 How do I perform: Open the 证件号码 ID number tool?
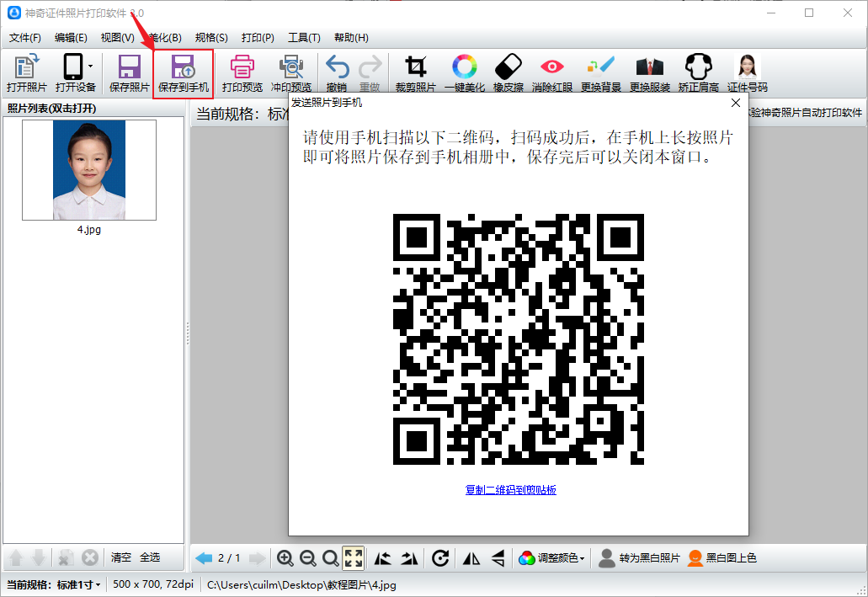pos(748,73)
